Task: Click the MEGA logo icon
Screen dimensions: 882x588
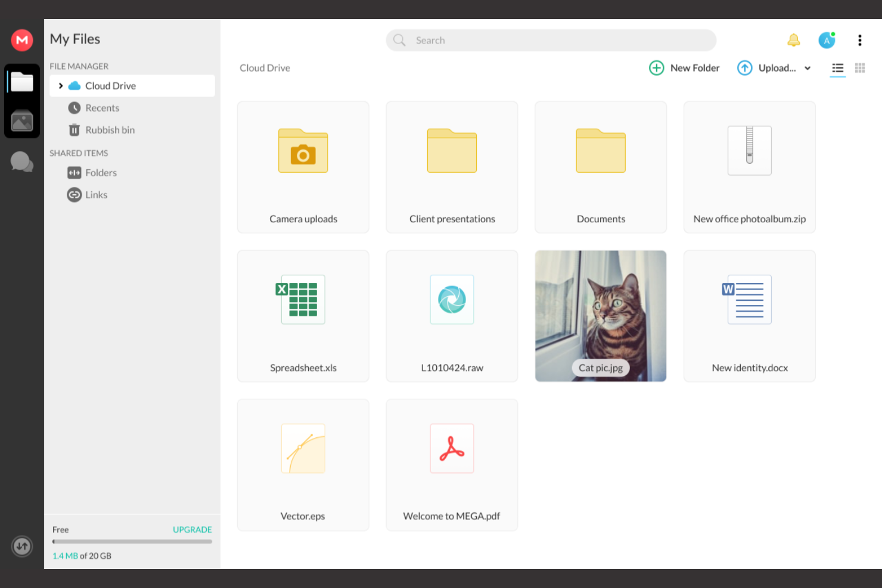Action: click(22, 40)
